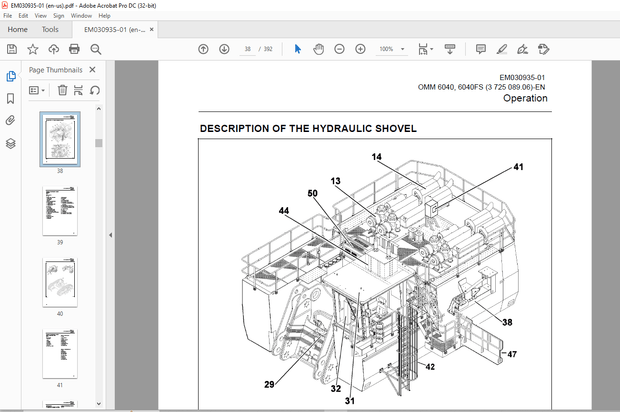Screen dimensions: 620x412
Task: Close the Page Thumbnails panel
Action: (x=93, y=70)
